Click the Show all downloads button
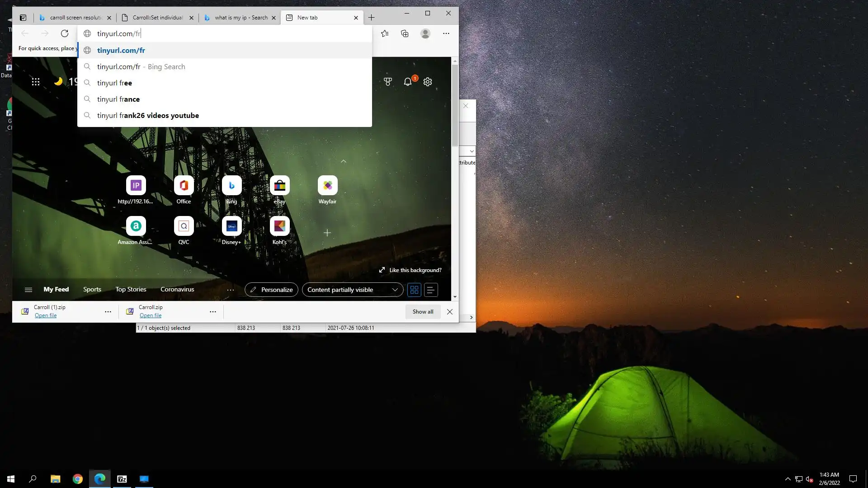The image size is (868, 488). (x=423, y=312)
